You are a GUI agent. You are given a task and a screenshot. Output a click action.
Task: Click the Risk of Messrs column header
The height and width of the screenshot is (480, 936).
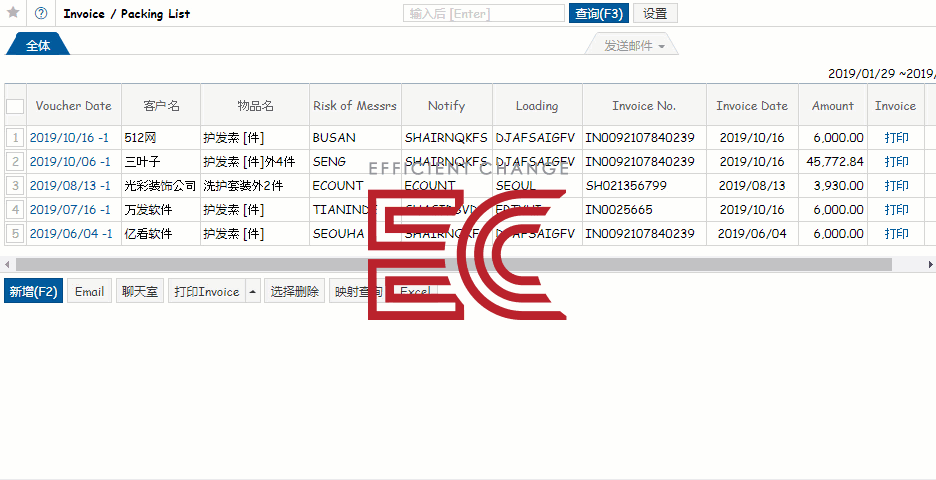click(x=355, y=106)
